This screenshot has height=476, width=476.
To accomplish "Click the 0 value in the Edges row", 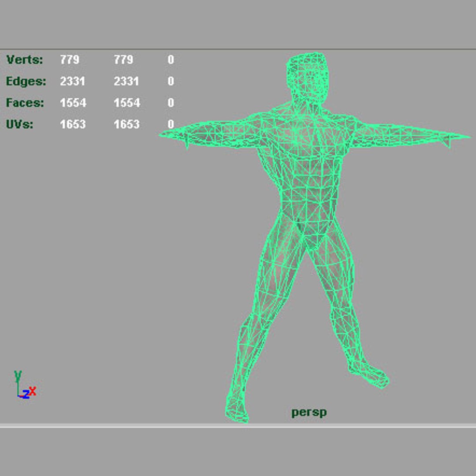I will pyautogui.click(x=171, y=81).
